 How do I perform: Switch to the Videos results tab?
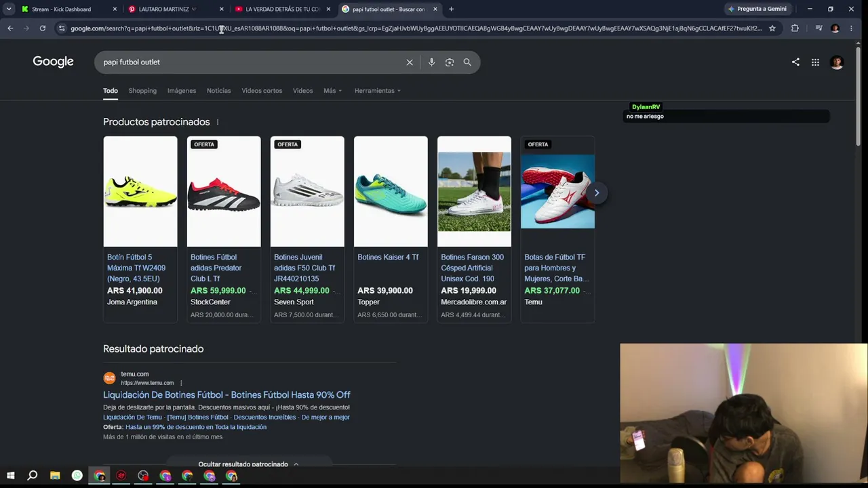(303, 91)
